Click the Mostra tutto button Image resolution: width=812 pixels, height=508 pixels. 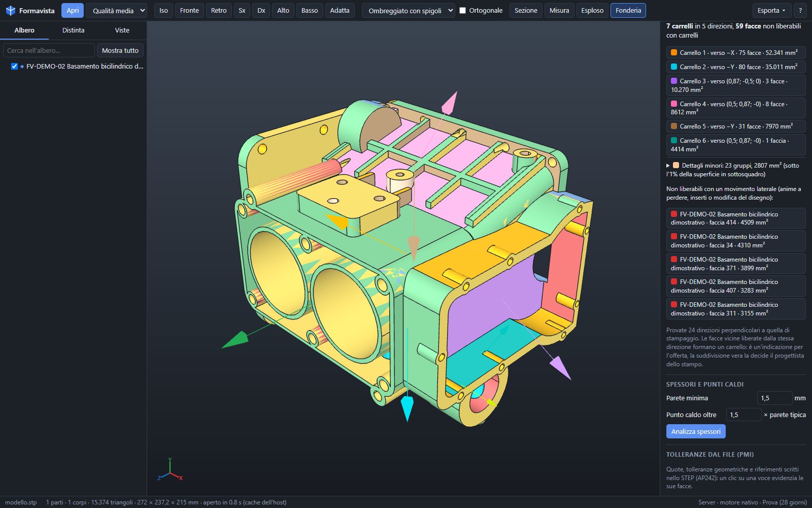tap(120, 50)
